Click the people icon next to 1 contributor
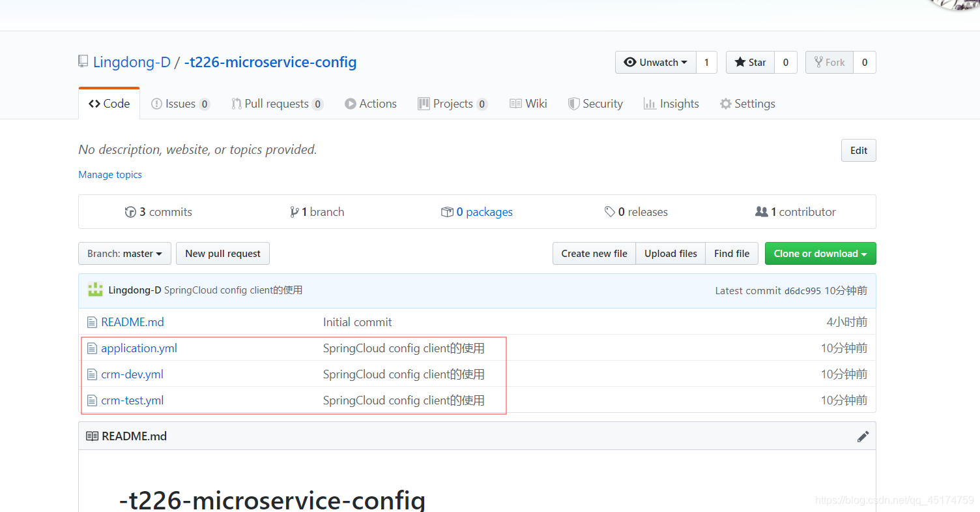The image size is (980, 512). pyautogui.click(x=761, y=212)
